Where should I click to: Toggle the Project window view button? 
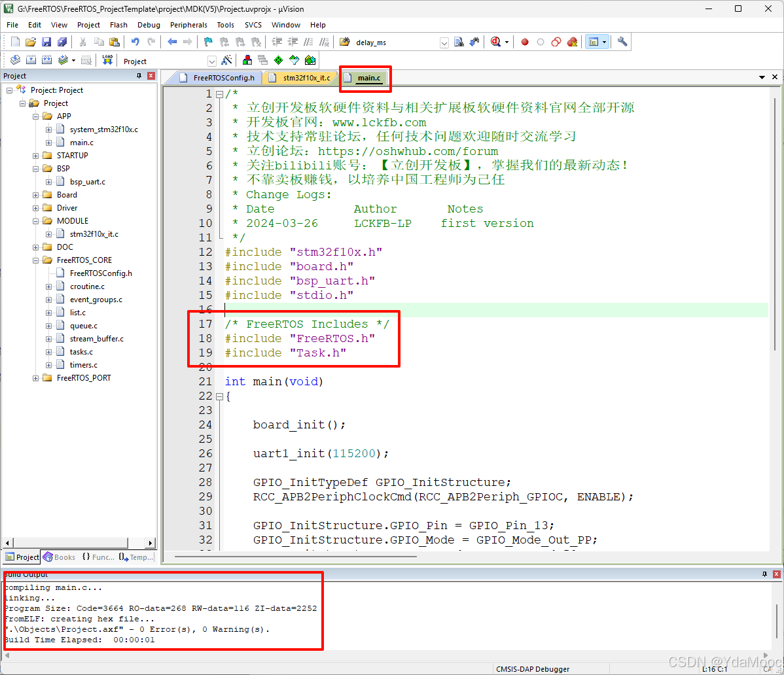click(594, 42)
